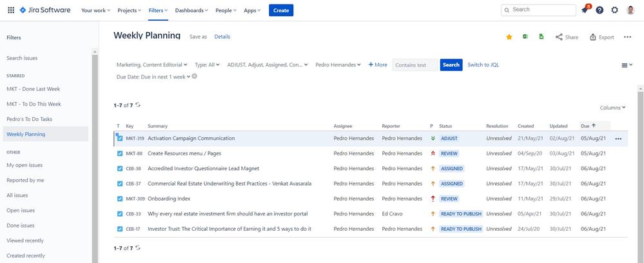The height and width of the screenshot is (263, 644).
Task: Click the issue type icon of MKT-319
Action: pos(119,139)
